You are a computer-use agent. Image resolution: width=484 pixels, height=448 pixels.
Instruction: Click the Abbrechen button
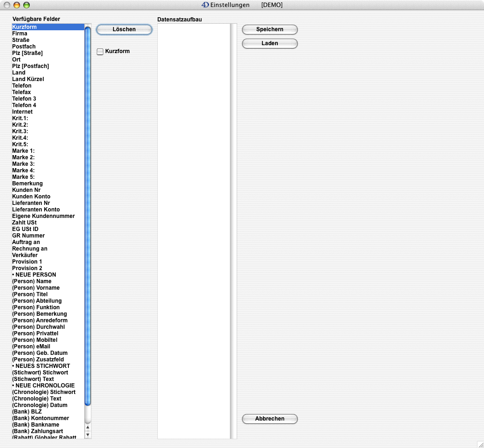(269, 419)
